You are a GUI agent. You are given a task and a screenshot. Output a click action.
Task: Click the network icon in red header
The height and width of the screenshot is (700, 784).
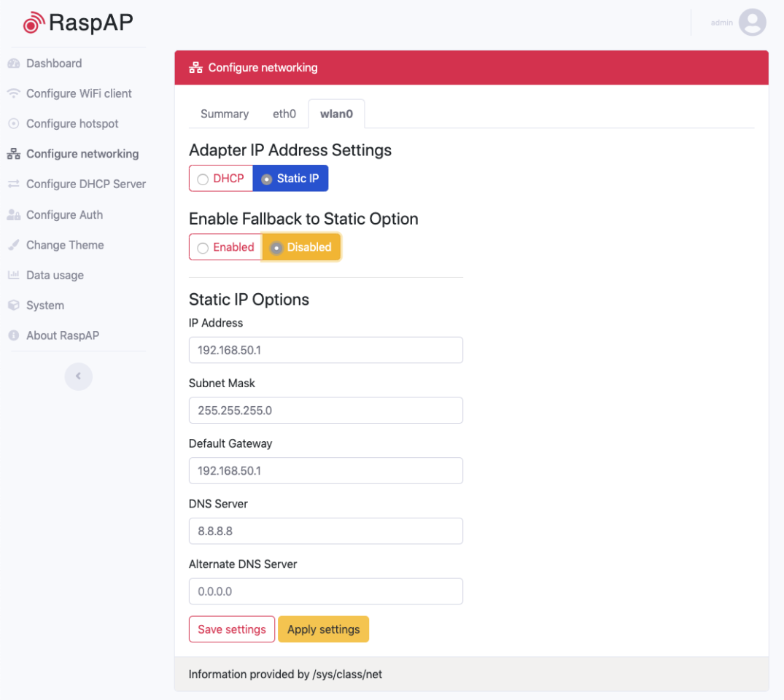195,68
